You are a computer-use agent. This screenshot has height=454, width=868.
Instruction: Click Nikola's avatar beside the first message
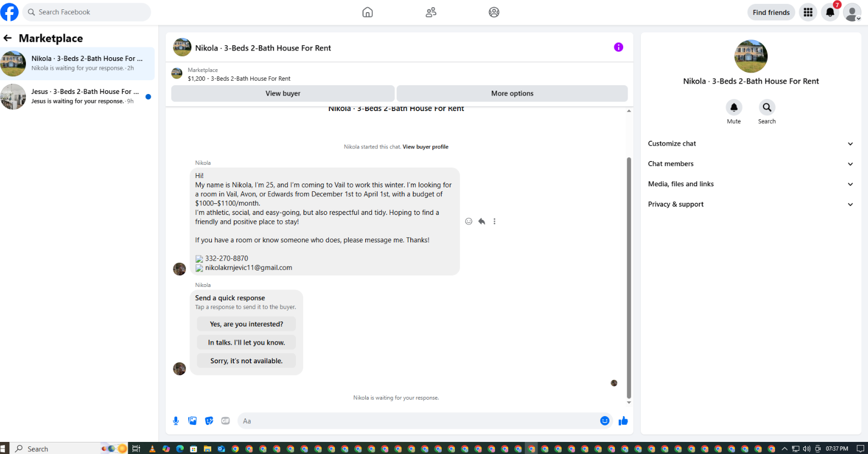coord(179,269)
